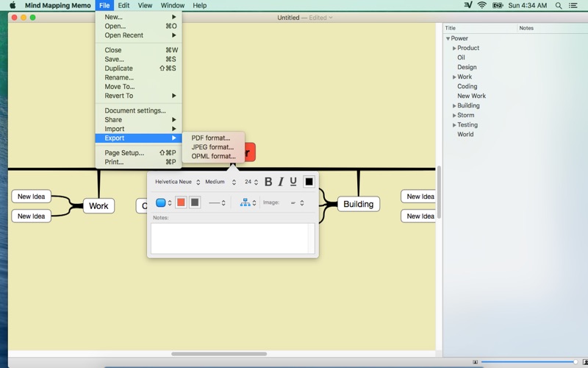The width and height of the screenshot is (588, 368).
Task: Open Spotlight search in menu bar
Action: coord(559,5)
